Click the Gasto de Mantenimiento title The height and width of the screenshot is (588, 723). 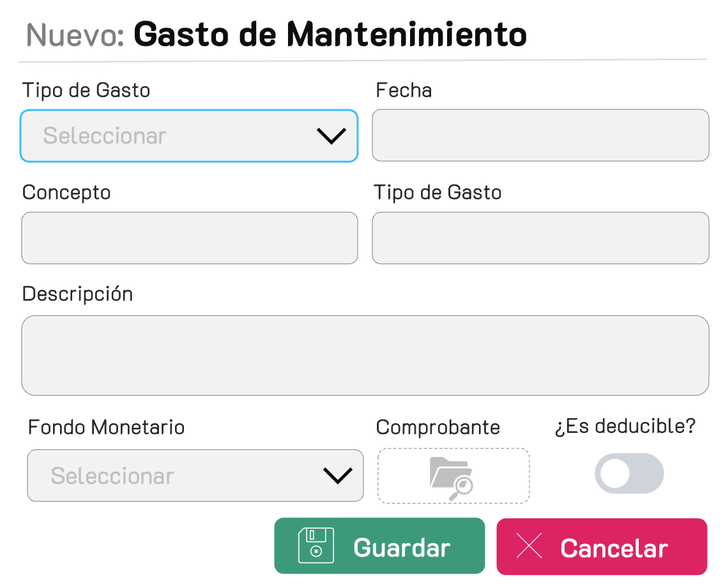330,34
